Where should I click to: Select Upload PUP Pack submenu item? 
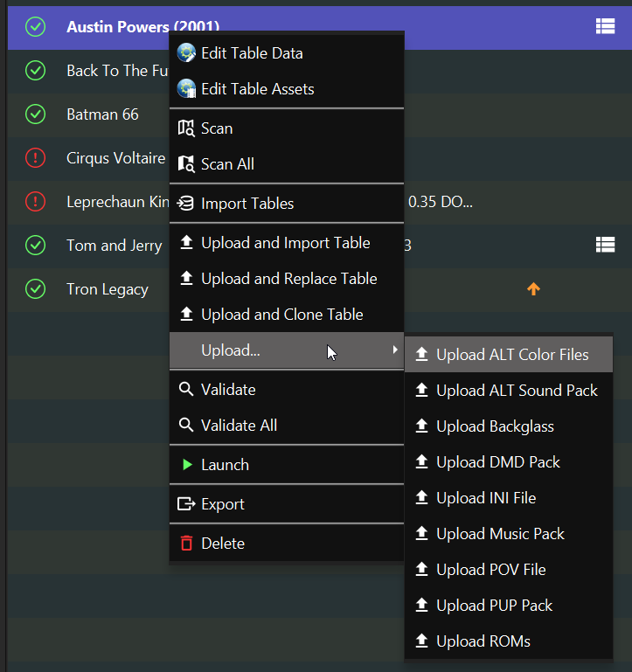(509, 606)
